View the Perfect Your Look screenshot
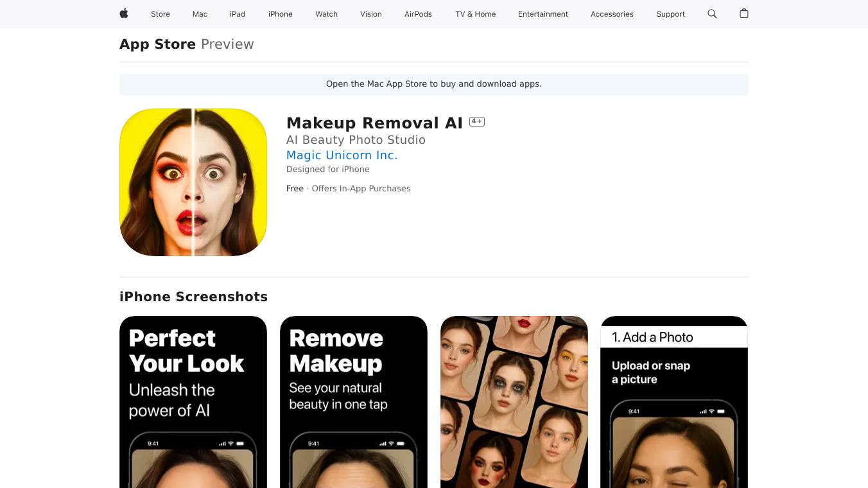 pos(193,401)
